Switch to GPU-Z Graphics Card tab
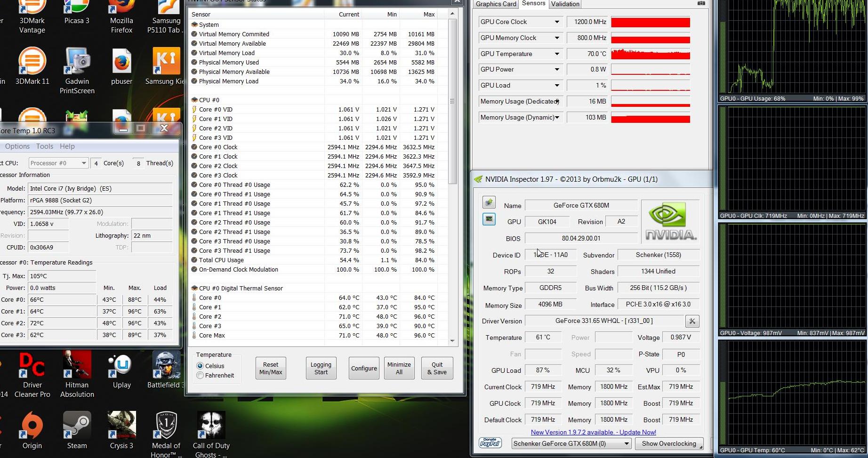868x458 pixels. click(496, 4)
